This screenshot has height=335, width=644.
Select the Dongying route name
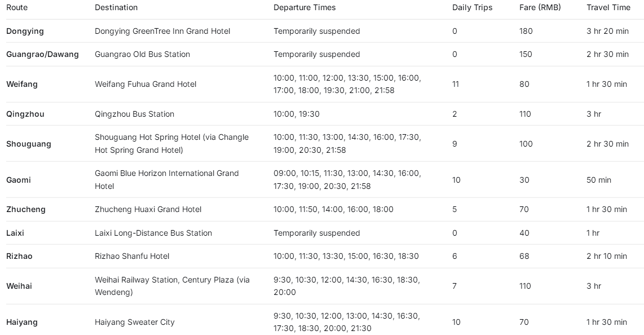(25, 31)
